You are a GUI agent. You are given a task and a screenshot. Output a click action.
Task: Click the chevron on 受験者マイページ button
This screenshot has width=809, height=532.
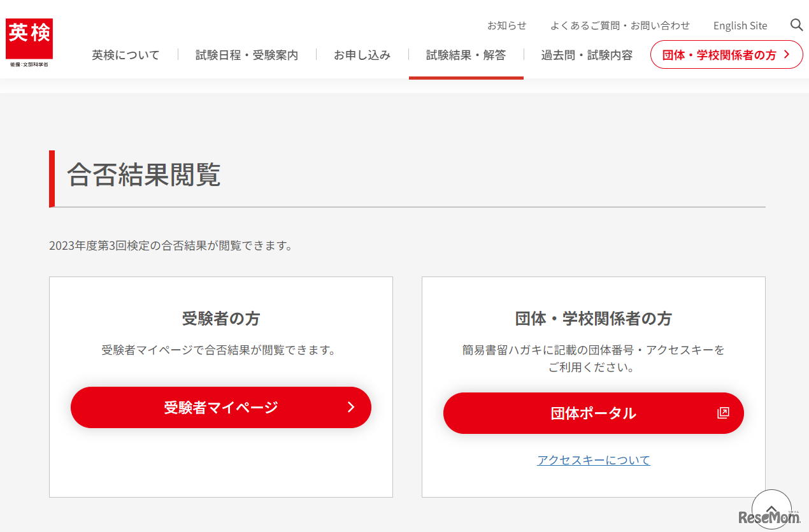tap(351, 407)
